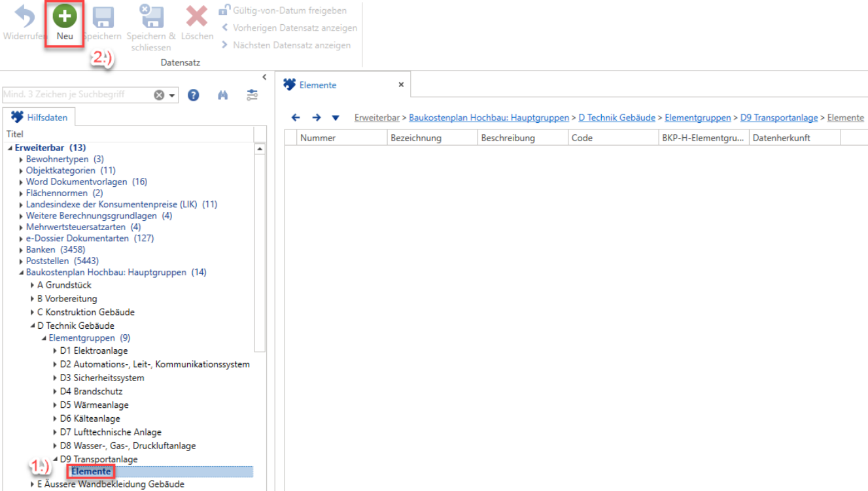The image size is (868, 491).
Task: Open D Technik Gebäude breadcrumb link
Action: (x=617, y=118)
